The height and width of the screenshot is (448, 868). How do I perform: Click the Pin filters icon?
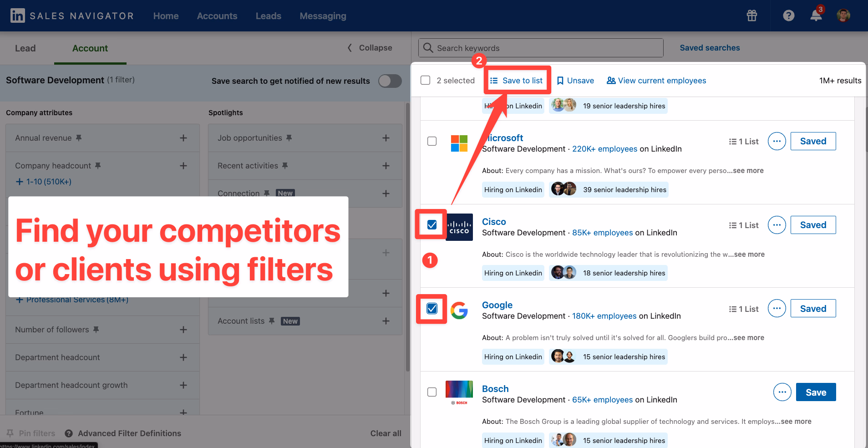click(10, 433)
